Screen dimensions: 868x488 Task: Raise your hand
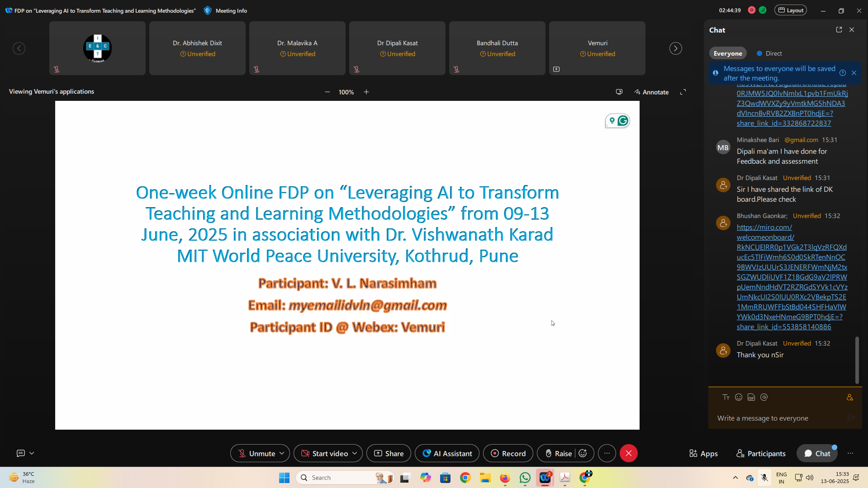point(558,453)
